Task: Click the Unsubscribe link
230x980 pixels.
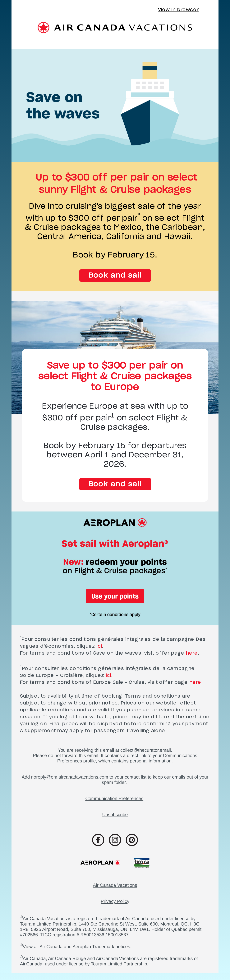Action: click(x=115, y=814)
